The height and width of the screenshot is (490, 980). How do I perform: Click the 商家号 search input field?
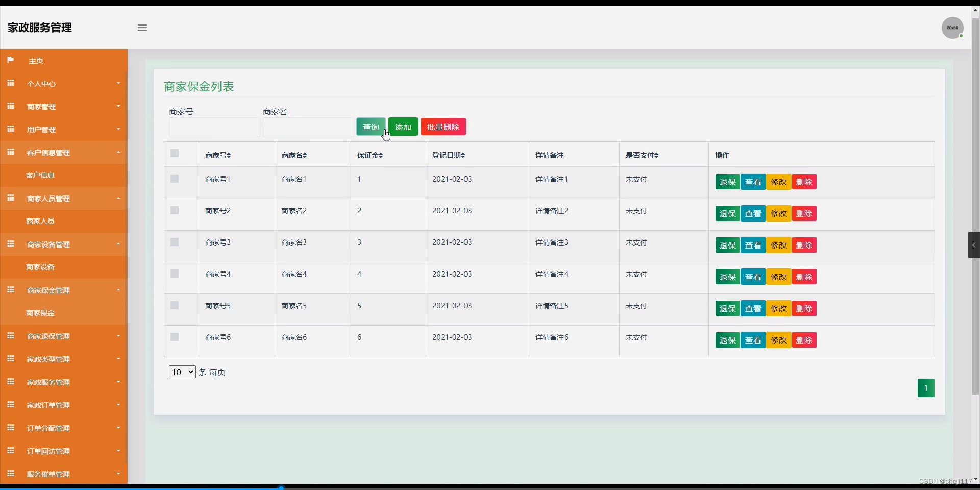point(214,127)
